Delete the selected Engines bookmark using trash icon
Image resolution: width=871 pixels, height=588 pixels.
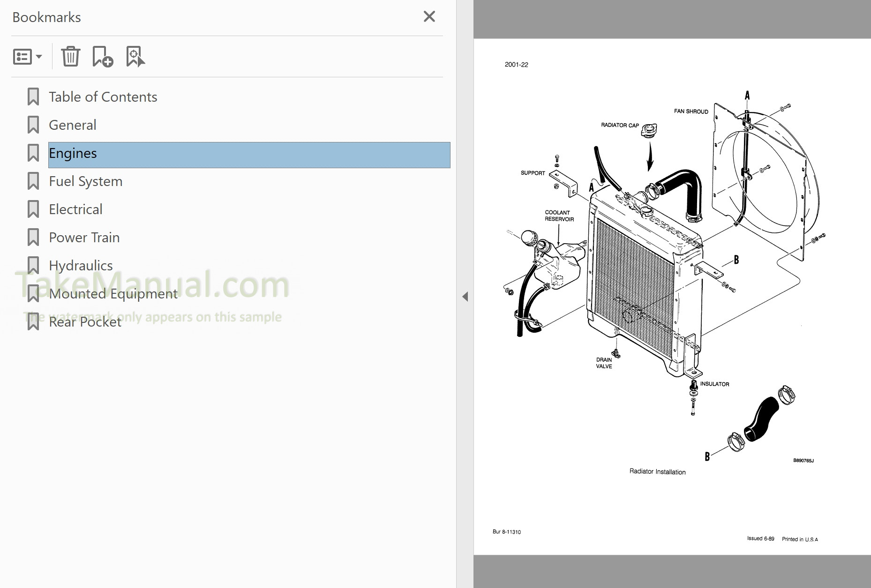[x=70, y=56]
